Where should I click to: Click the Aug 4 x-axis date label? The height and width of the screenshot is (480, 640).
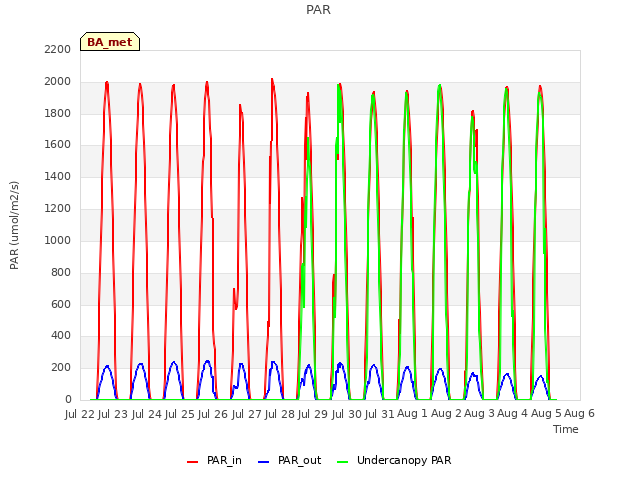(513, 414)
